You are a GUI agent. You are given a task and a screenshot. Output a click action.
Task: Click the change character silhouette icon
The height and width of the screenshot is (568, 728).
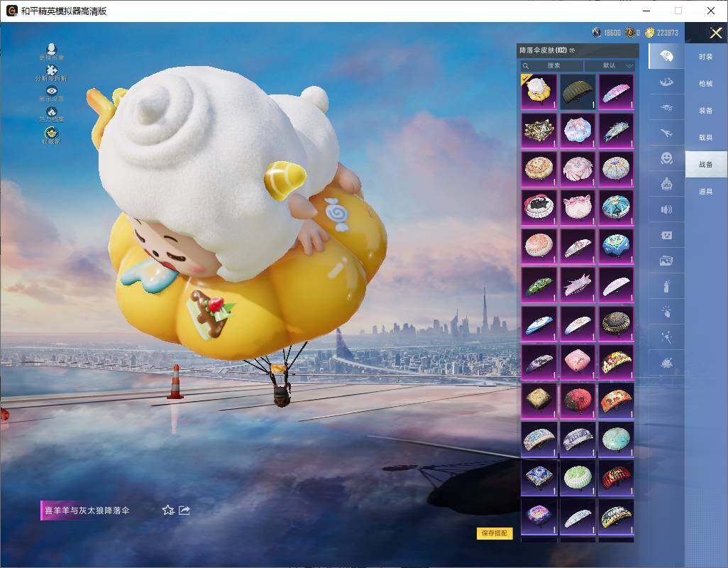pos(52,49)
